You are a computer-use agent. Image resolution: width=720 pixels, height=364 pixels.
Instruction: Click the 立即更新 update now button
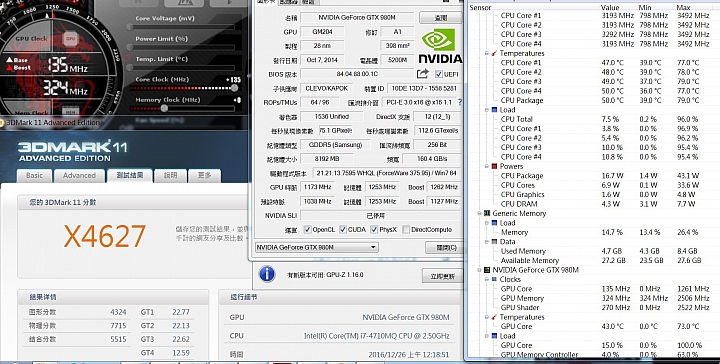click(442, 276)
